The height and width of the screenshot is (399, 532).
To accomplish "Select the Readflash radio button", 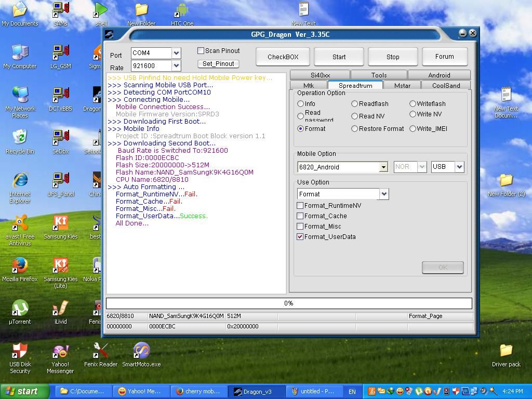I will [x=355, y=104].
